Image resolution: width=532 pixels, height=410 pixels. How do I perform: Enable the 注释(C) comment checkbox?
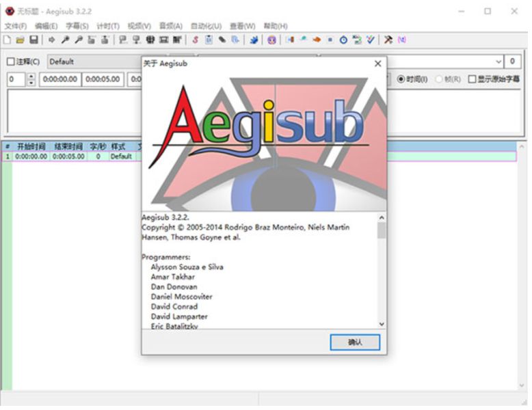pos(10,61)
